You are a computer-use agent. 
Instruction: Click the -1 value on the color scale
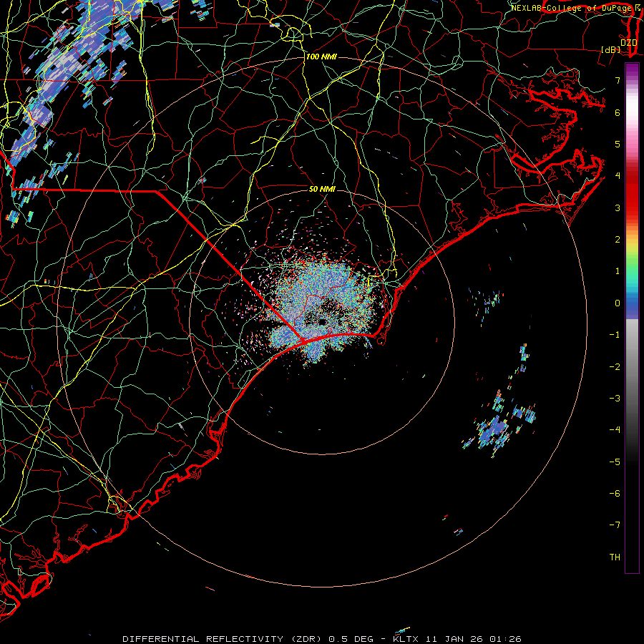615,335
